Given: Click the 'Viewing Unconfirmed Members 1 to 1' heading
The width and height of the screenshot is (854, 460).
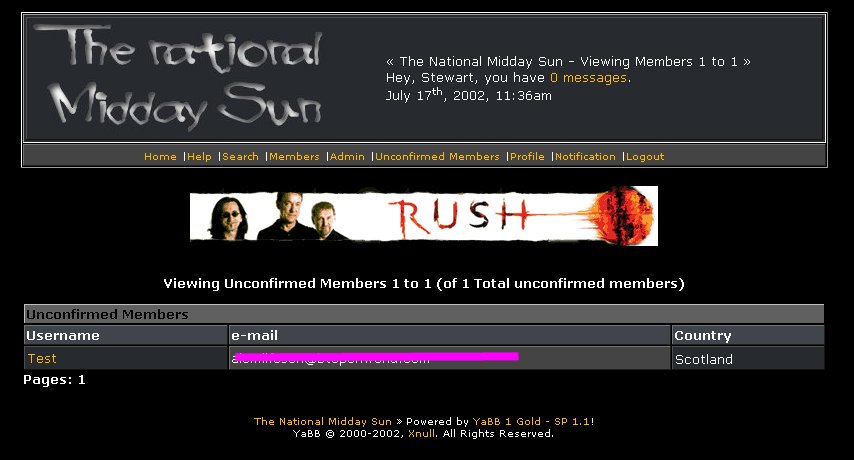Looking at the screenshot, I should click(424, 283).
